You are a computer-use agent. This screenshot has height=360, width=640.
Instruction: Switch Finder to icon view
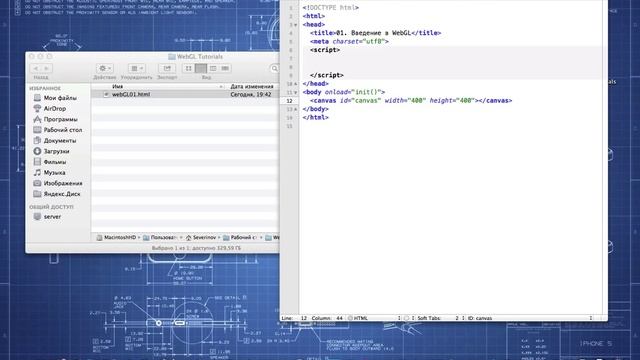point(188,68)
